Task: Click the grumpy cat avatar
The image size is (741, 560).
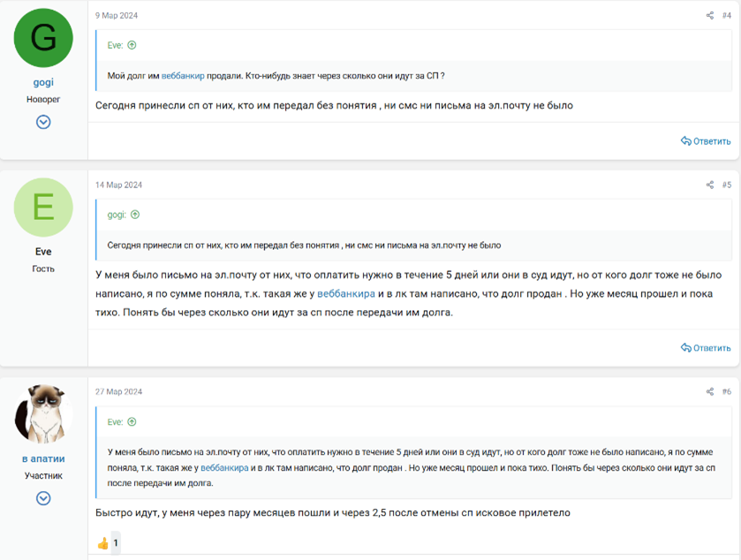Action: pyautogui.click(x=43, y=413)
